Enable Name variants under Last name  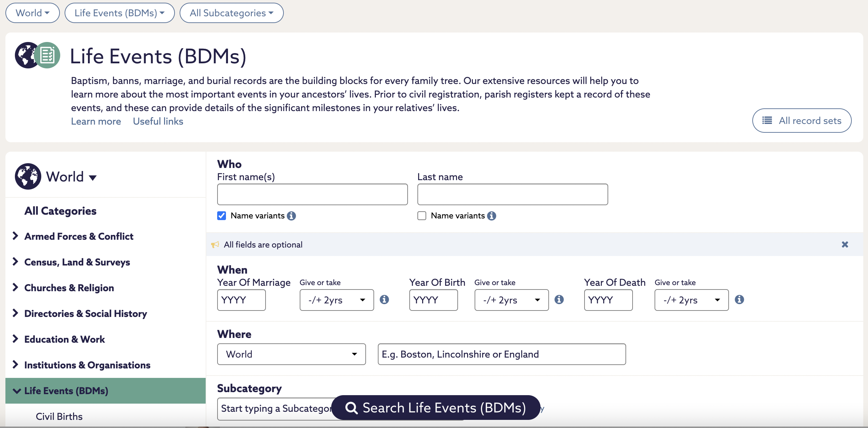pyautogui.click(x=421, y=216)
